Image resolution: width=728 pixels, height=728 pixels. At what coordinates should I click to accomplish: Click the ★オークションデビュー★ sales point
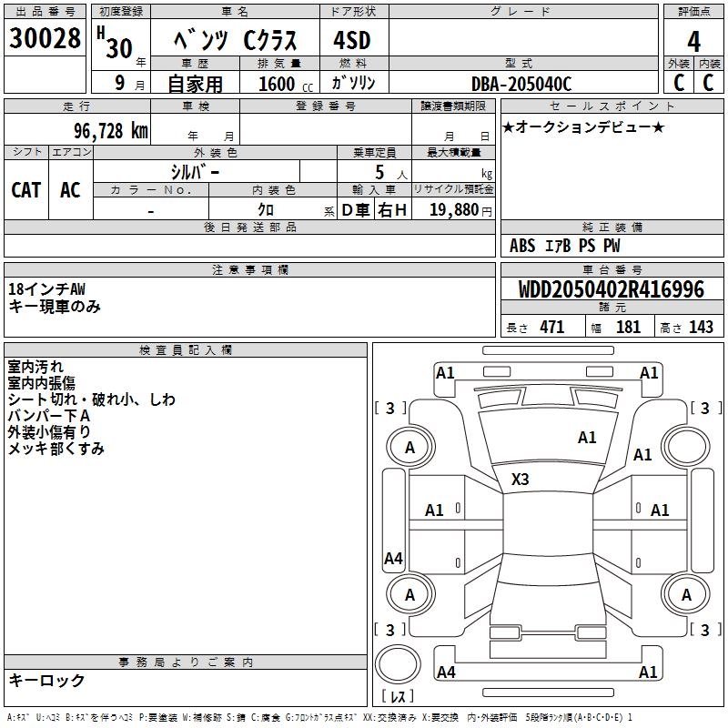583,126
